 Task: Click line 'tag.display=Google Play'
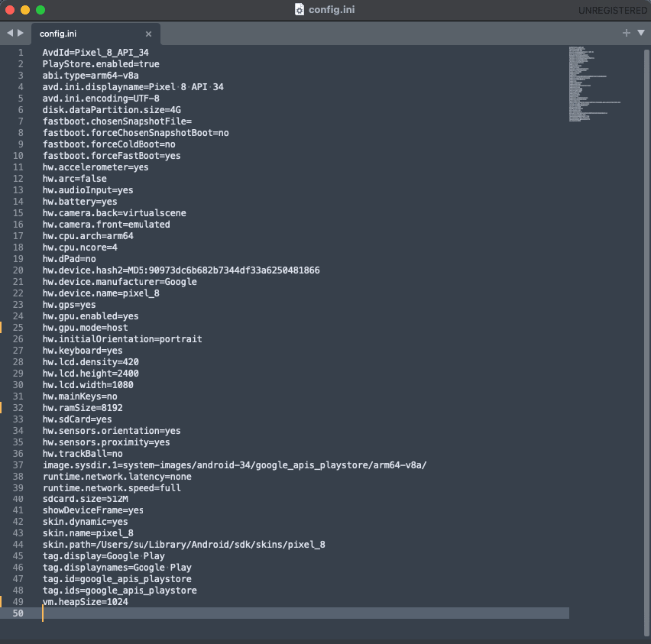(104, 556)
